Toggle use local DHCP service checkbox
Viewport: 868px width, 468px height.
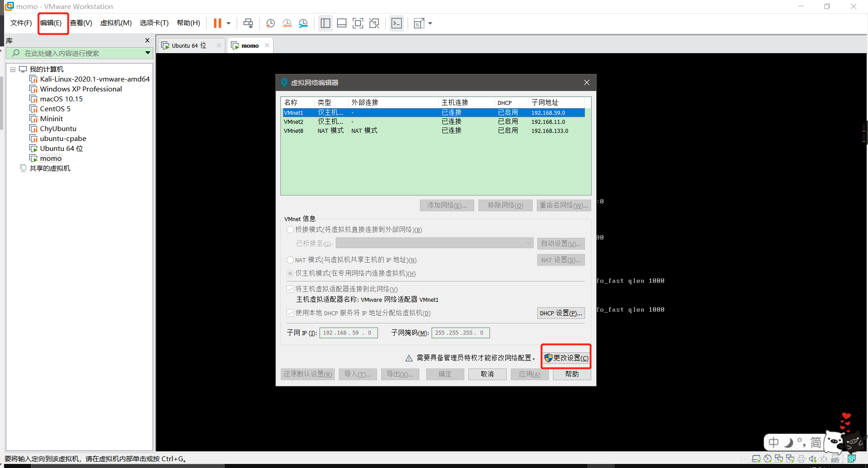click(290, 313)
